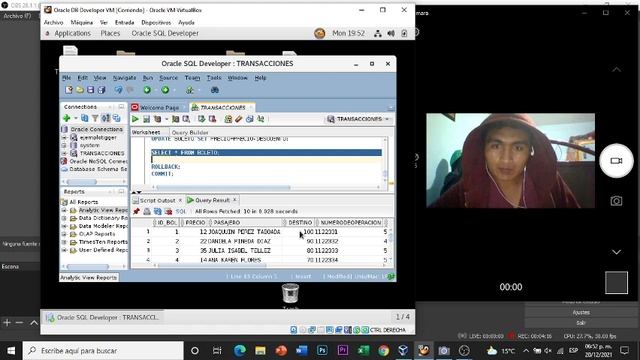Select the Query Result tab
The image size is (640, 360).
tap(212, 200)
